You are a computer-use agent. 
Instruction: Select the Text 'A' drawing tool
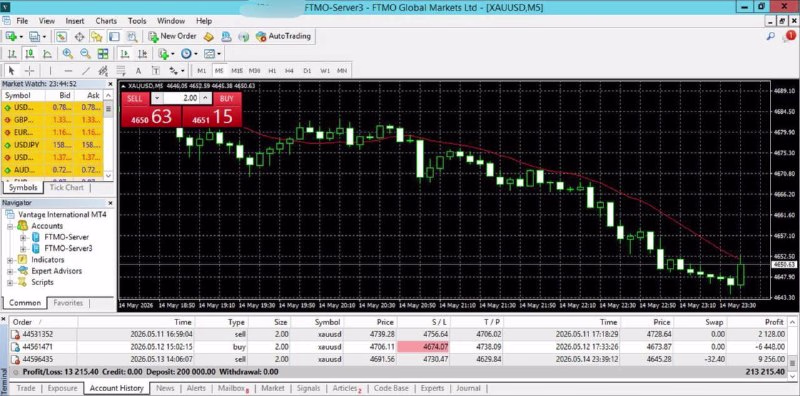click(x=138, y=70)
